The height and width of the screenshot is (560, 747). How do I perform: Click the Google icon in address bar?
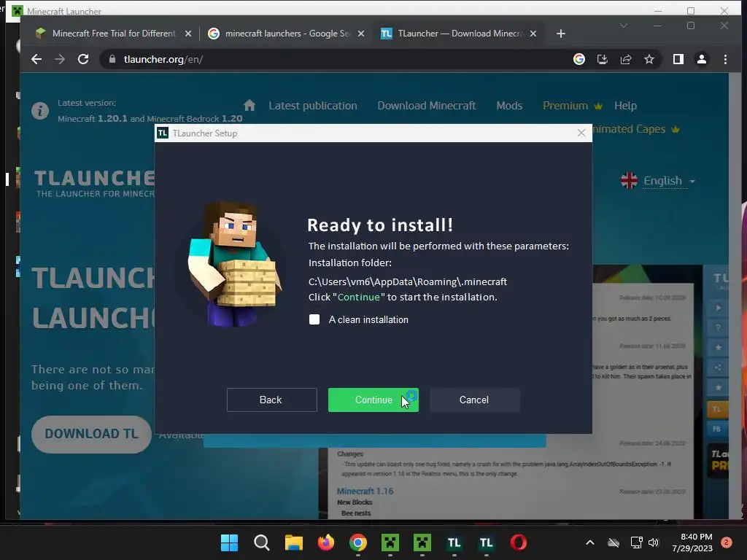pos(579,59)
